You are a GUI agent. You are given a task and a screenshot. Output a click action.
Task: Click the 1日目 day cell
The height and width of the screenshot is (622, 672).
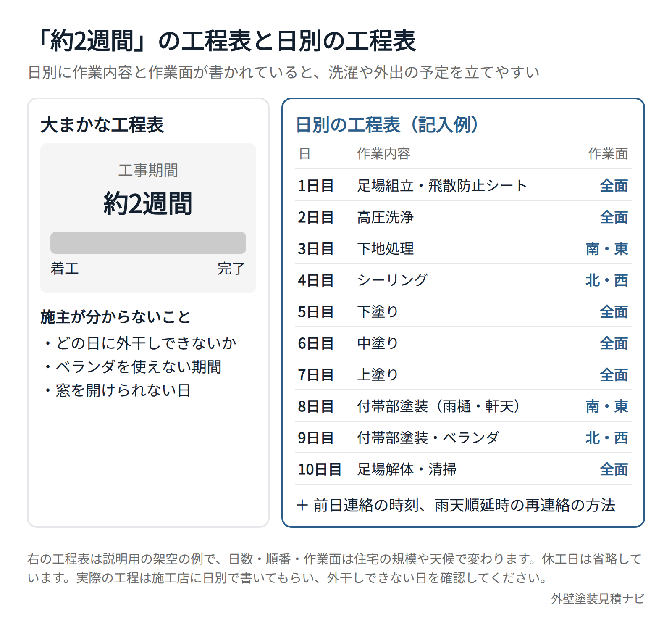click(316, 185)
